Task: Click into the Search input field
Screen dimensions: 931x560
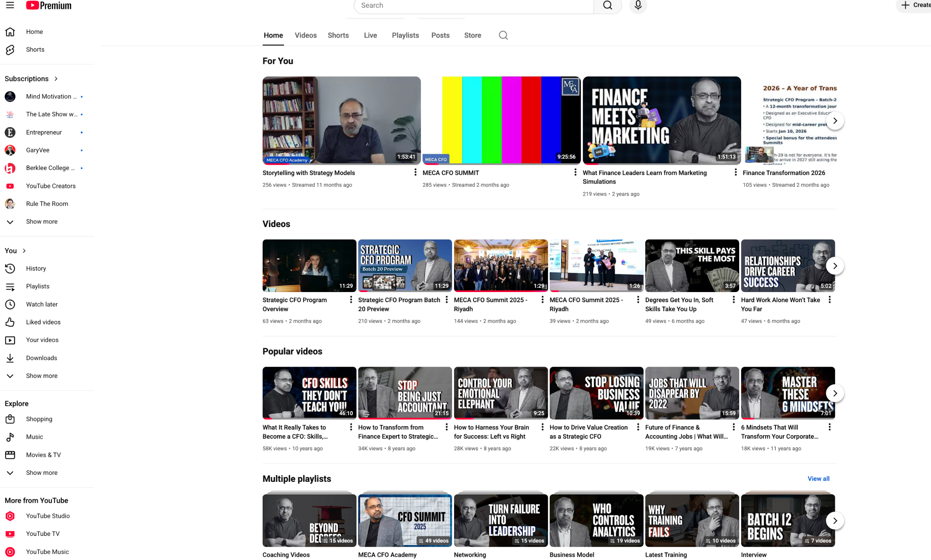Action: pos(473,5)
